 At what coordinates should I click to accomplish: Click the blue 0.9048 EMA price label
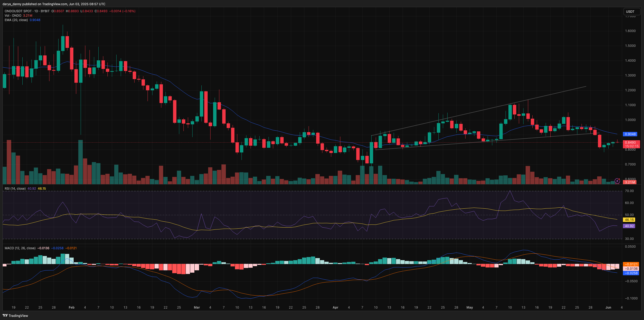pos(630,134)
